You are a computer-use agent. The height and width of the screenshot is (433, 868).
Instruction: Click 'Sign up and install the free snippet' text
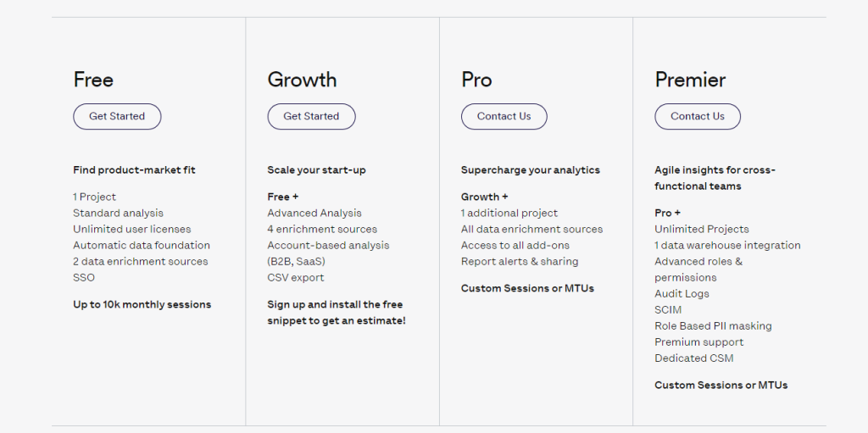pos(337,313)
